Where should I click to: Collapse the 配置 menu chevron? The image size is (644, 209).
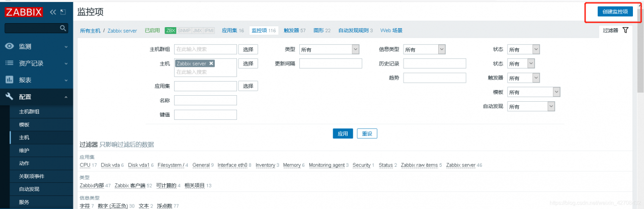(x=66, y=97)
